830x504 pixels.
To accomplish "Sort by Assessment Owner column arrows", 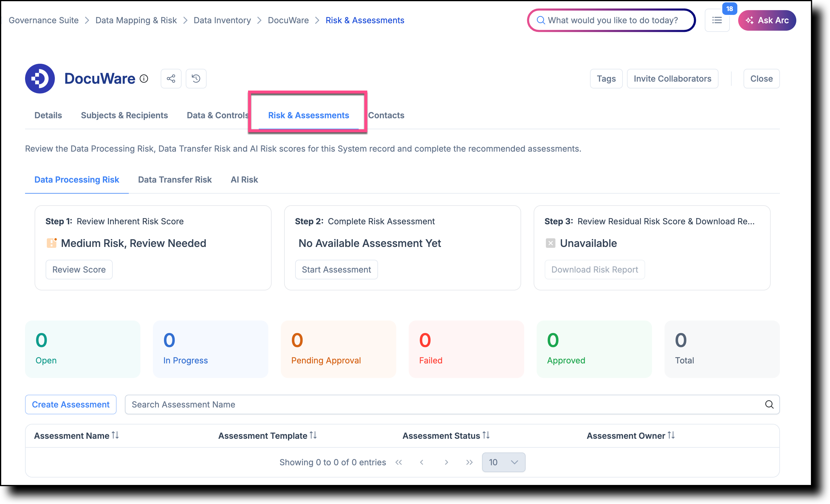I will (671, 435).
